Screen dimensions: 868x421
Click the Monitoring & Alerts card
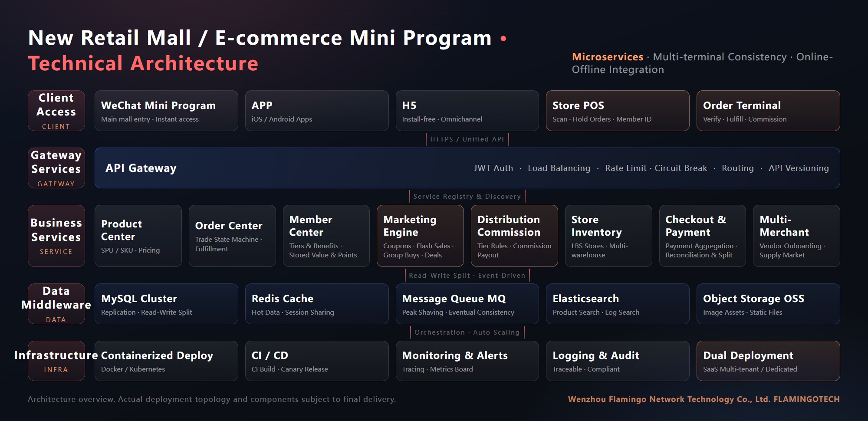click(467, 361)
